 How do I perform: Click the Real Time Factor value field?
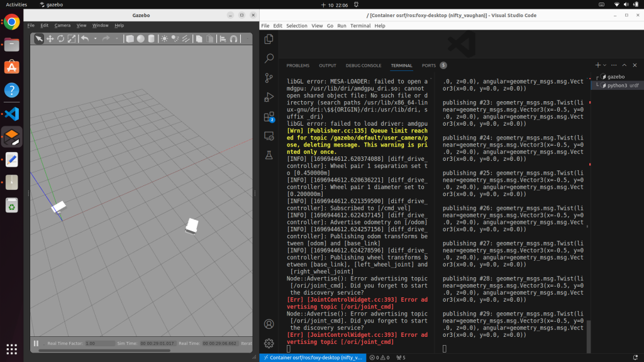pos(99,343)
